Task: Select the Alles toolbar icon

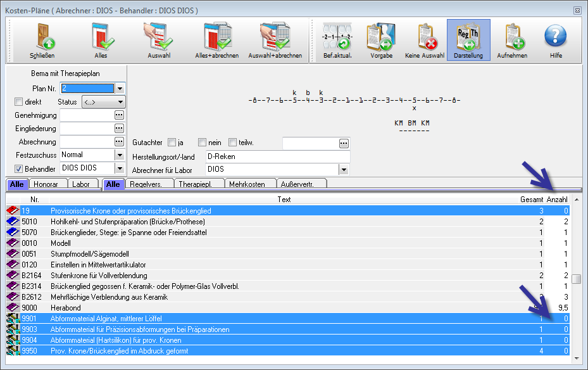Action: click(x=101, y=37)
